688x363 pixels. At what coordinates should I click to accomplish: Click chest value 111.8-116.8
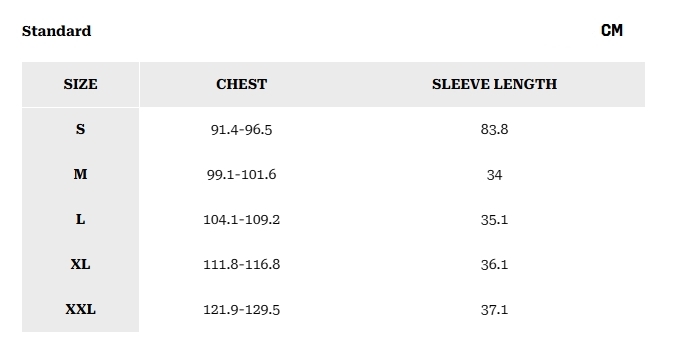pos(241,264)
